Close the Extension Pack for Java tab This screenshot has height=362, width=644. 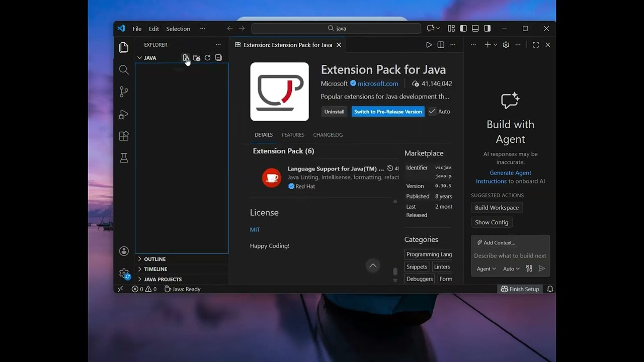point(339,45)
